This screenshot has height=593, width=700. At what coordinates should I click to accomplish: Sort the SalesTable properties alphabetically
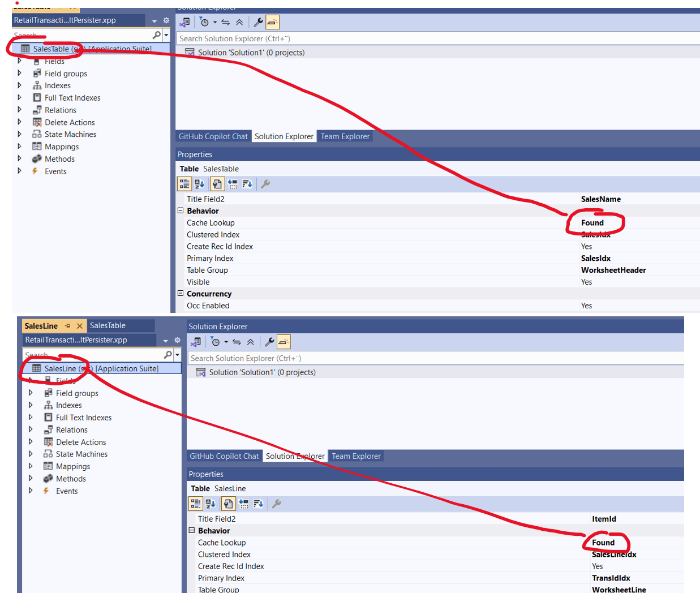coord(199,184)
